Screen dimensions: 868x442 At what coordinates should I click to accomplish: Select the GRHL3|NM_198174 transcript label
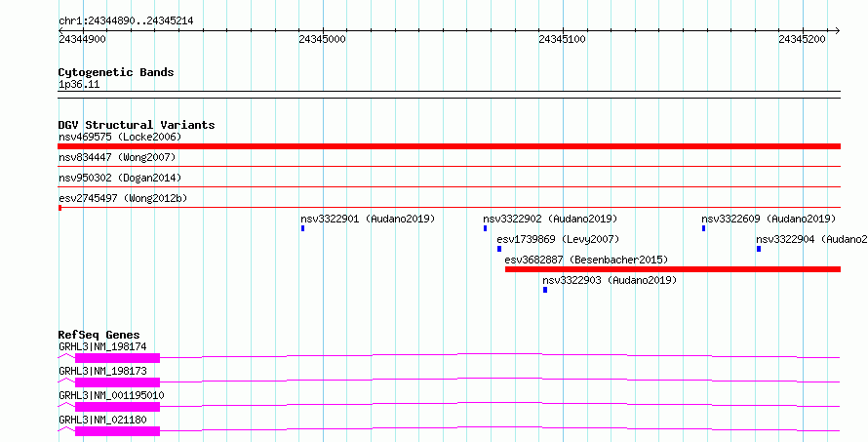102,346
